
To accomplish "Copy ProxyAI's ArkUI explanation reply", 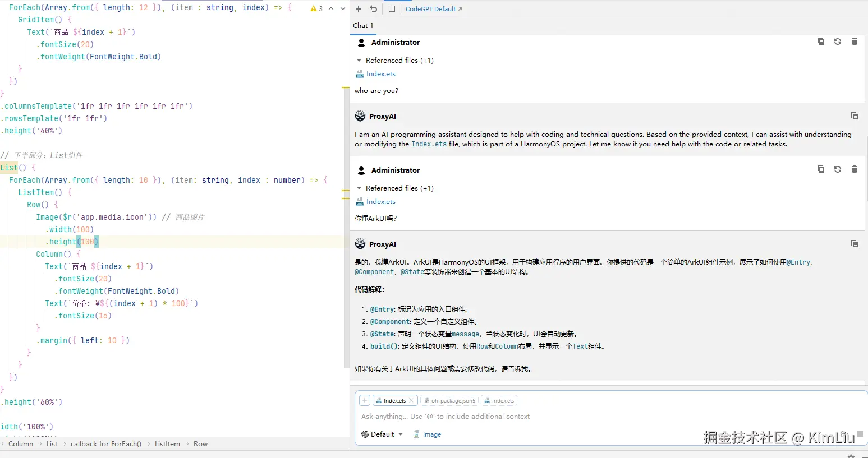I will click(855, 244).
